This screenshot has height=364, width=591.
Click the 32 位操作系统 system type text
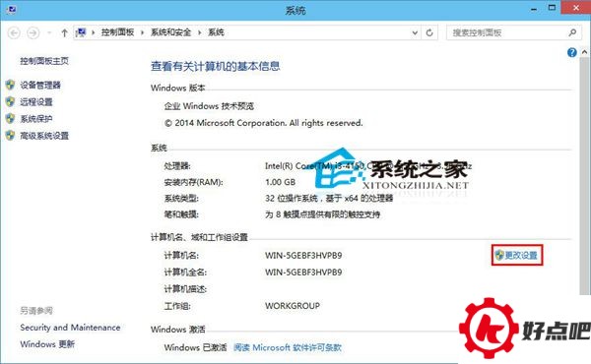click(329, 199)
